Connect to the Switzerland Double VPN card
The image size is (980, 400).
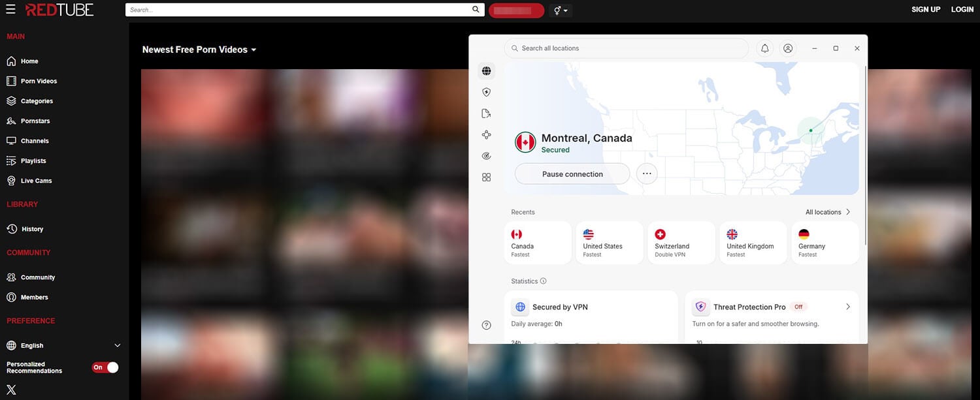(x=681, y=243)
